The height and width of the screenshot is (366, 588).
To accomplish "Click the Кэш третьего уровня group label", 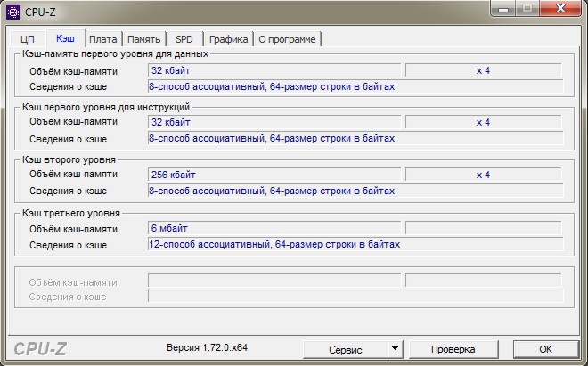I will 71,213.
